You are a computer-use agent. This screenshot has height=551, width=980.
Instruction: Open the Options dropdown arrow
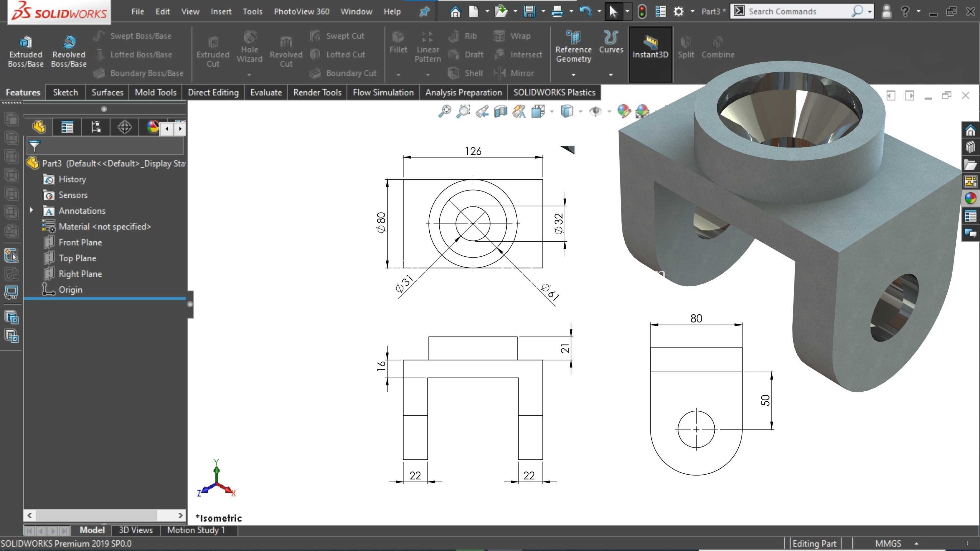[x=693, y=12]
